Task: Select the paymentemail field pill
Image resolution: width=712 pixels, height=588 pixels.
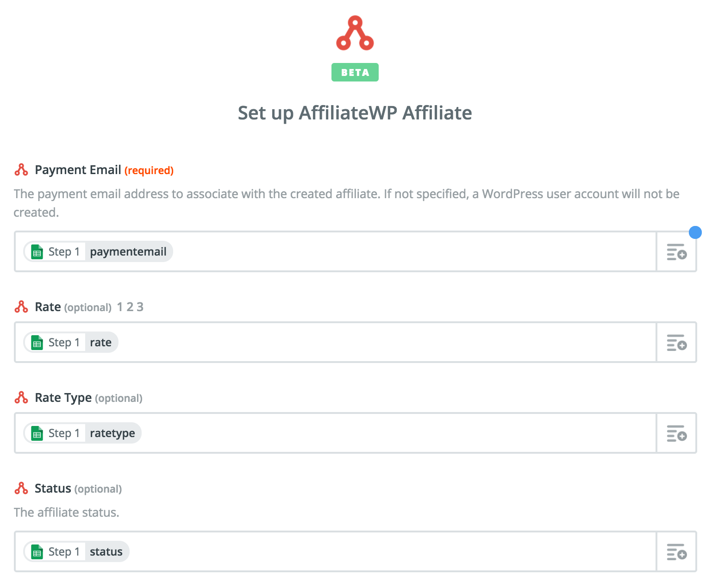Action: pos(98,252)
